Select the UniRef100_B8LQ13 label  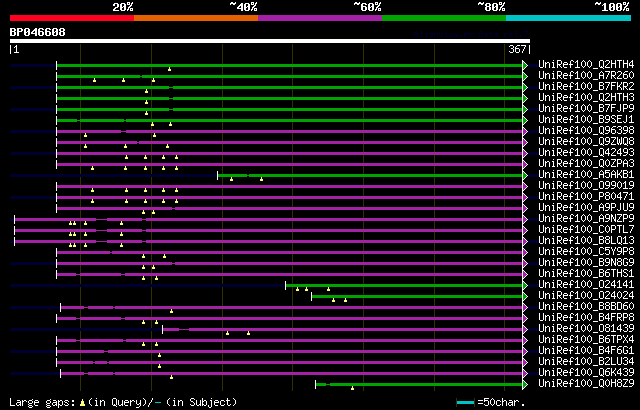click(586, 241)
